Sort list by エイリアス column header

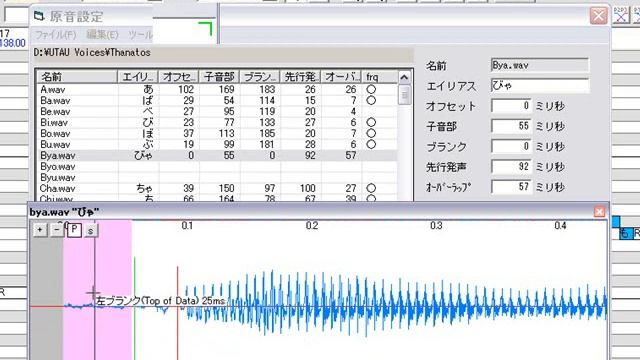click(138, 77)
